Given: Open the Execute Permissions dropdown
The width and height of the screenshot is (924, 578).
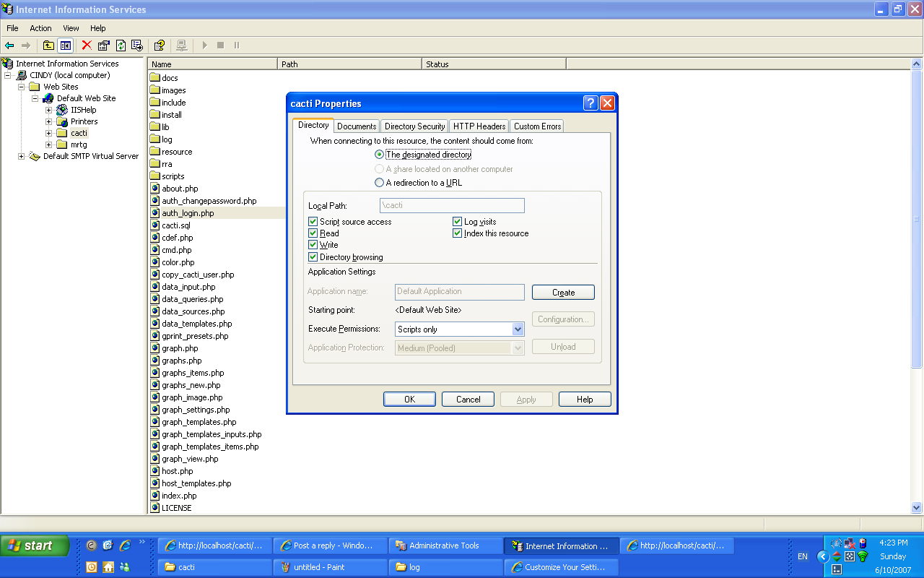Looking at the screenshot, I should point(518,329).
